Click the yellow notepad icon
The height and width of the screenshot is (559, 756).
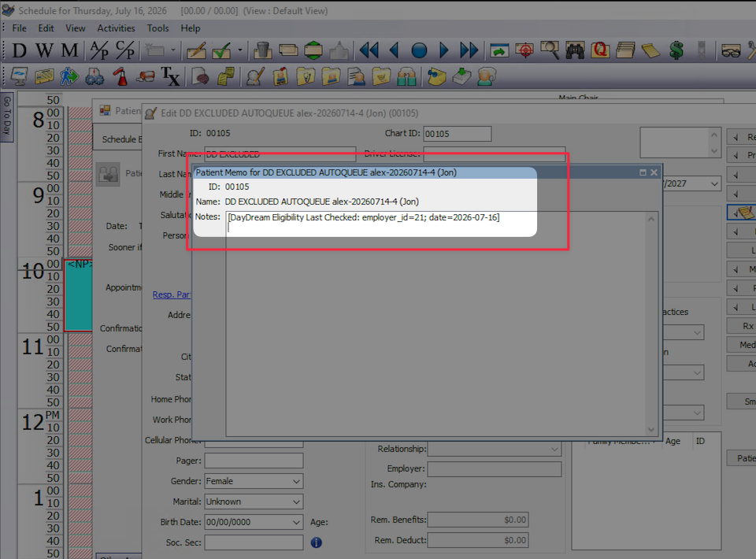[651, 50]
